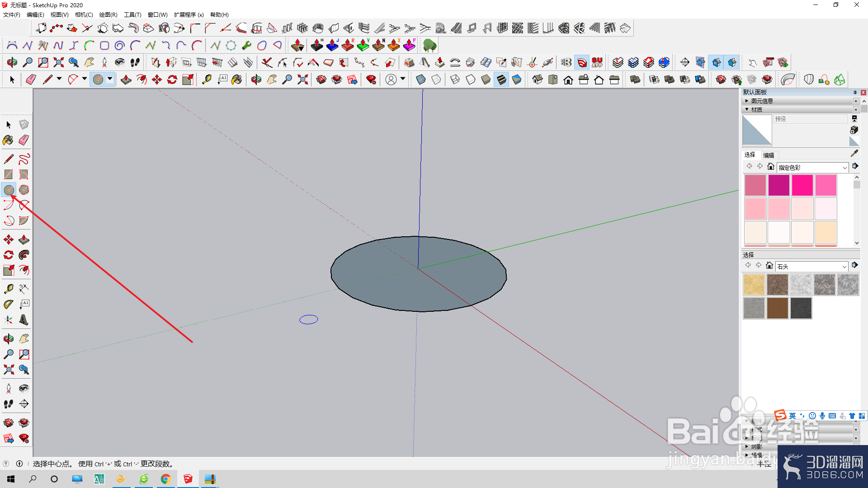
Task: Open the Line tool dropdown arrow
Action: [x=59, y=79]
